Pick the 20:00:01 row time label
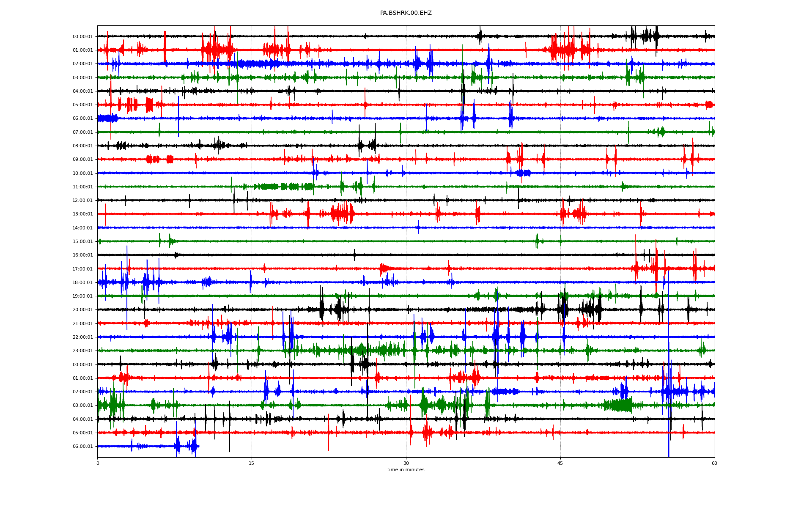The width and height of the screenshot is (812, 508). click(x=82, y=310)
